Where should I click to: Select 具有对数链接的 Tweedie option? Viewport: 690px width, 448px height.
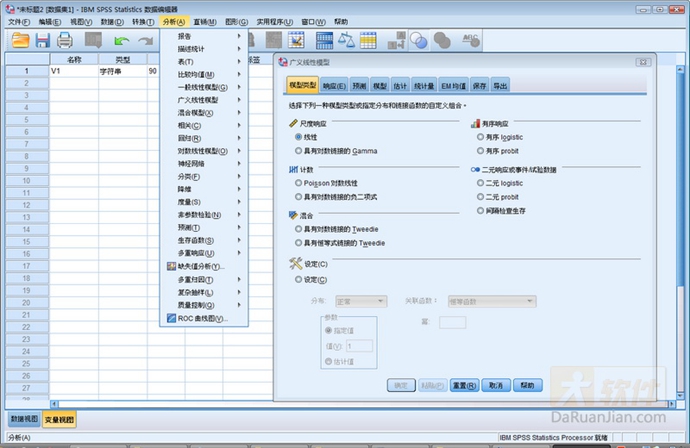[x=298, y=229]
